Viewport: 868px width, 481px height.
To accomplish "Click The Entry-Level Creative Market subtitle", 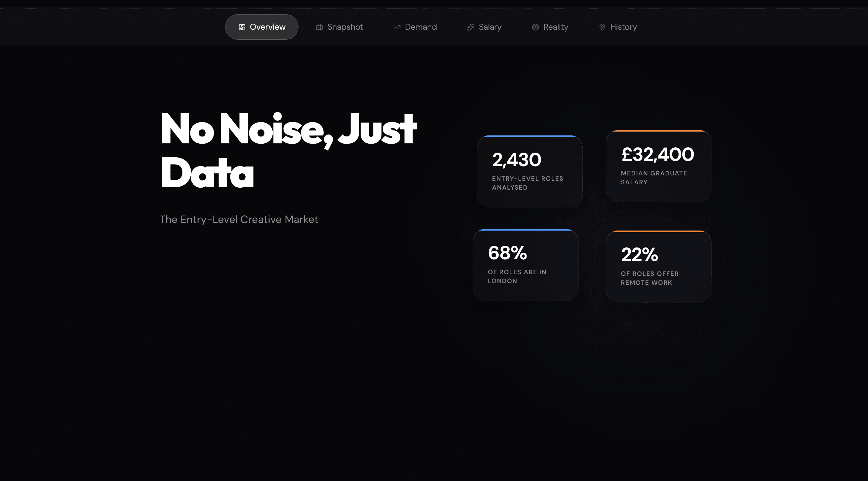I will 239,219.
